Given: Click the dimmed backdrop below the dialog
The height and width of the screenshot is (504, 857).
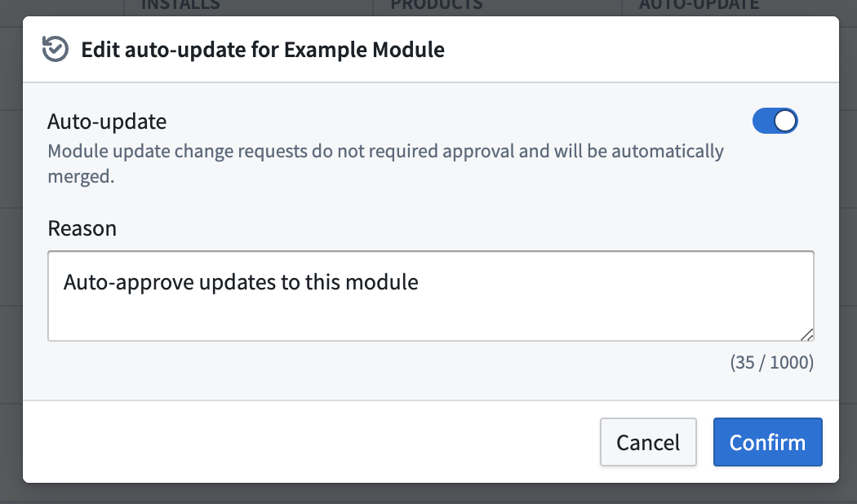Looking at the screenshot, I should (428, 493).
